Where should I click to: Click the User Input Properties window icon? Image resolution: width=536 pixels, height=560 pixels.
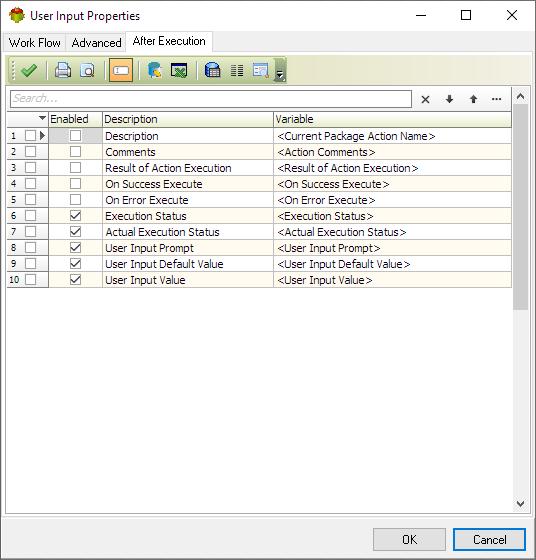(17, 15)
